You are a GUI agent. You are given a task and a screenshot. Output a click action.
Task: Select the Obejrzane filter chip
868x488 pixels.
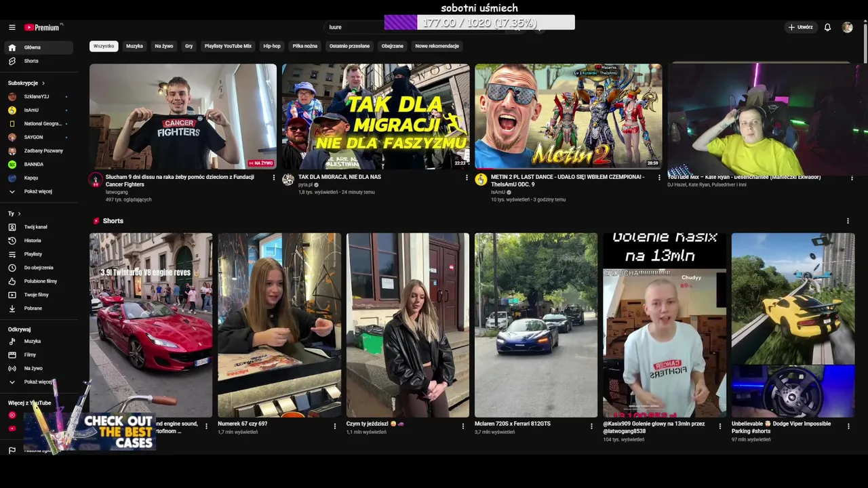(393, 46)
